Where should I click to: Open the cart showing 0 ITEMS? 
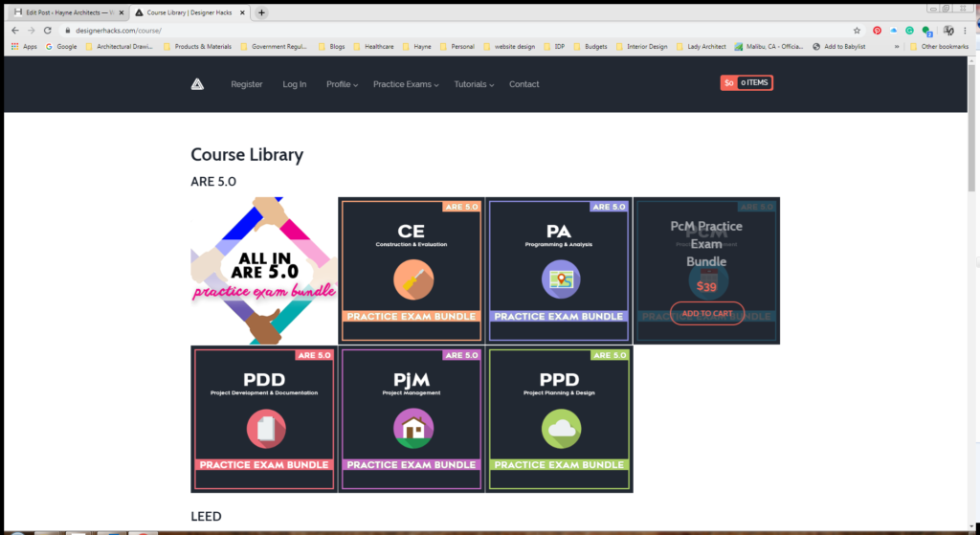pyautogui.click(x=746, y=82)
